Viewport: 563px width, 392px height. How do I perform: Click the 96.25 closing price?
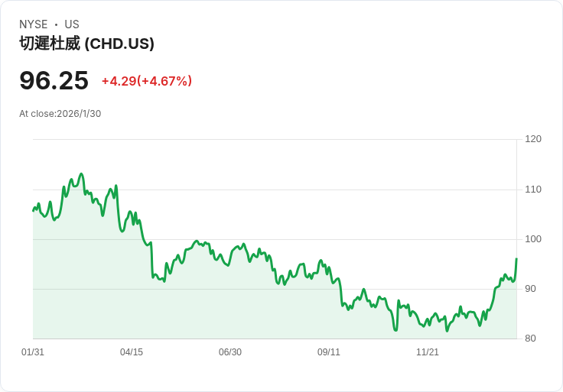click(x=54, y=80)
